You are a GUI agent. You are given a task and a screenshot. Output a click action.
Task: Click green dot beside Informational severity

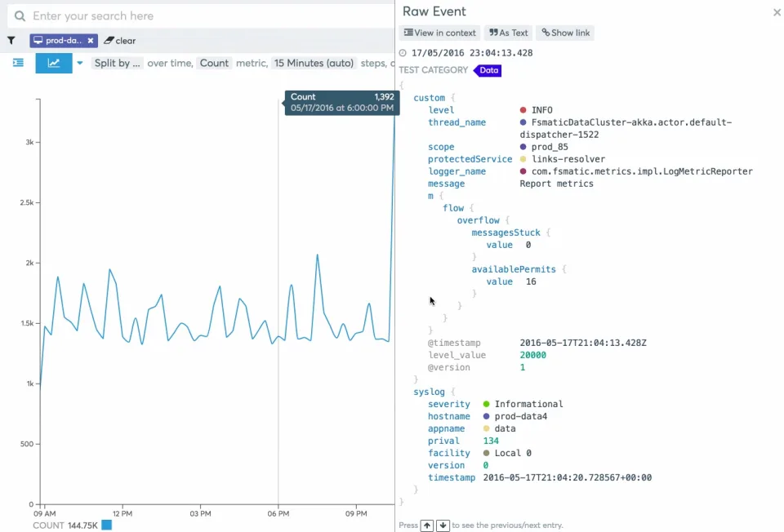pyautogui.click(x=486, y=404)
